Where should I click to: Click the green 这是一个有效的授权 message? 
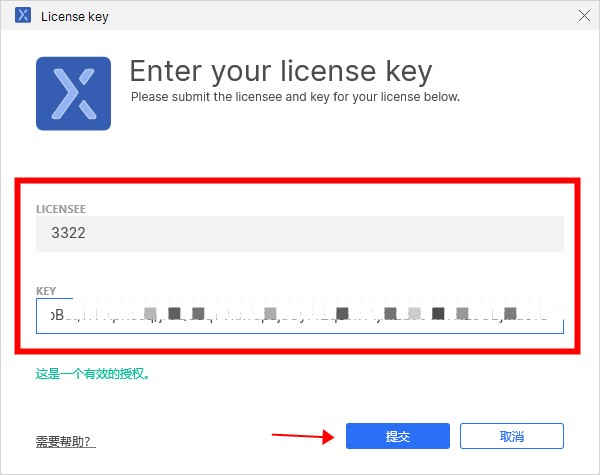(x=92, y=374)
